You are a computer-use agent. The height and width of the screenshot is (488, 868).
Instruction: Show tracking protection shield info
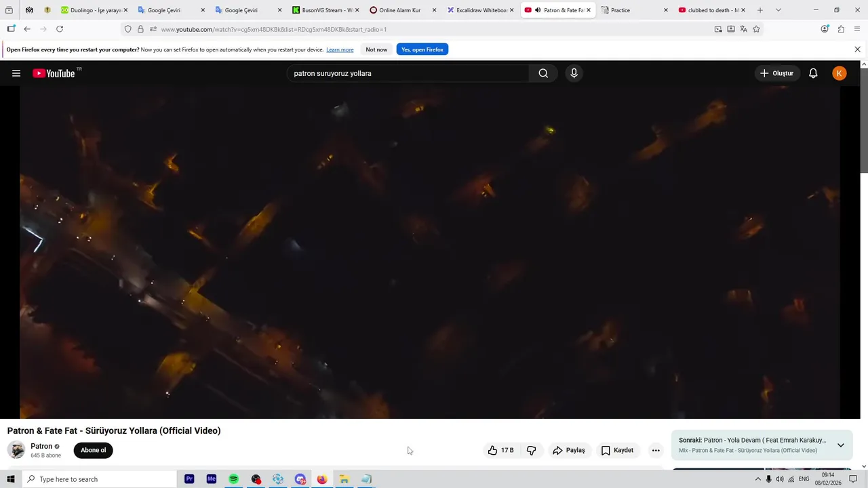(x=127, y=29)
